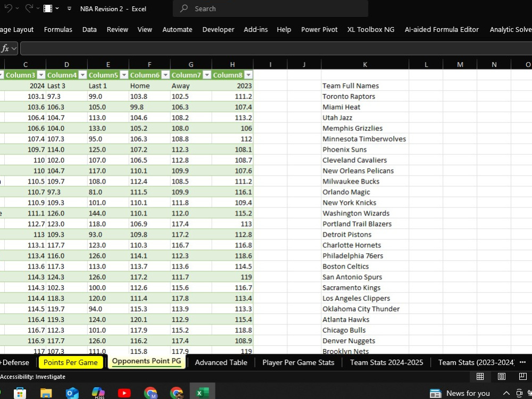
Task: Open Column3 filter dropdown
Action: pyautogui.click(x=41, y=75)
